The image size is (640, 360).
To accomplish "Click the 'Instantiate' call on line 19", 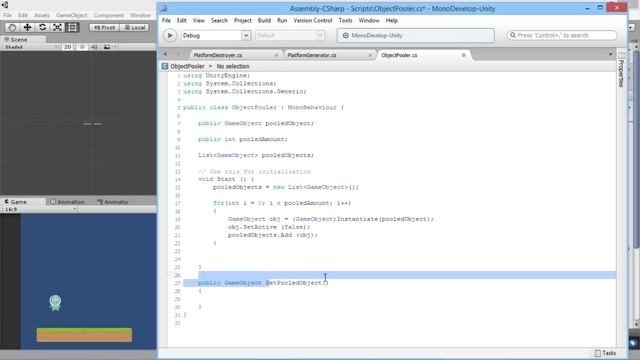I will 357,219.
